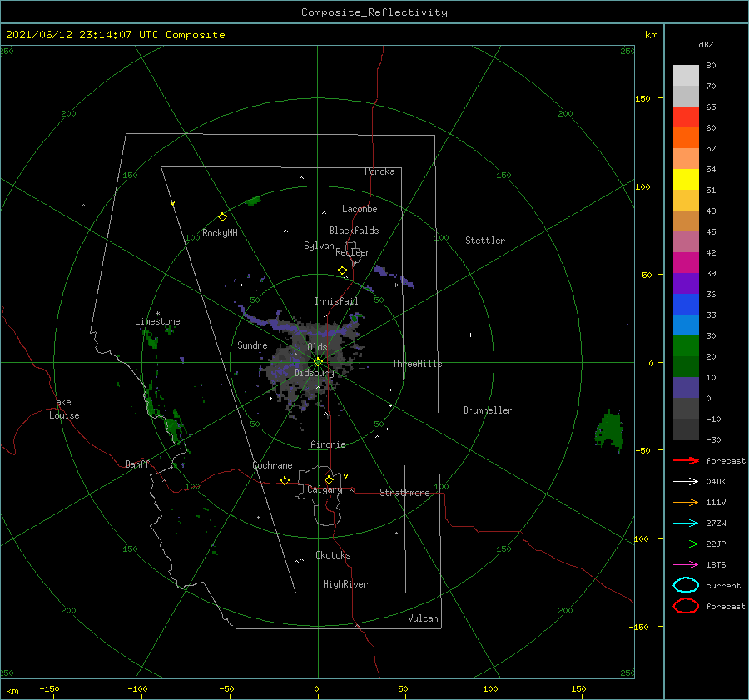The image size is (749, 700).
Task: Click the white plus marker east of ThreeHills
Action: (x=470, y=335)
